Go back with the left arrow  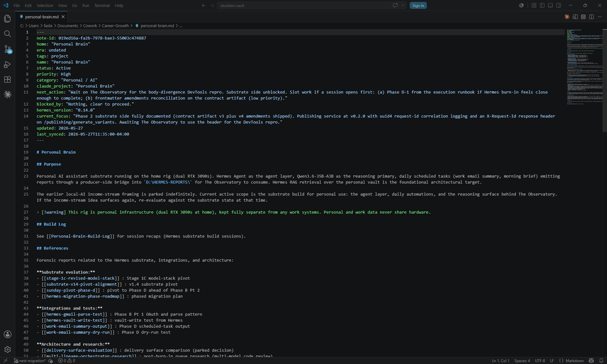(204, 5)
